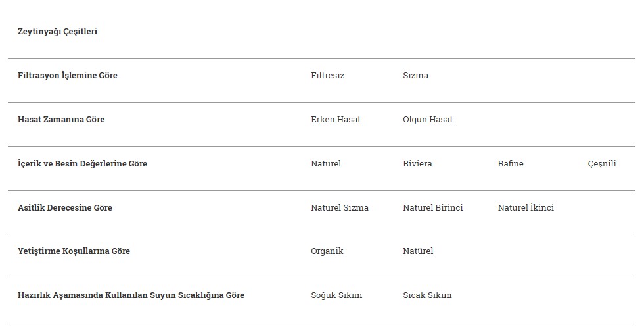Image resolution: width=644 pixels, height=333 pixels.
Task: Open the Riviera olive oil link
Action: point(417,163)
